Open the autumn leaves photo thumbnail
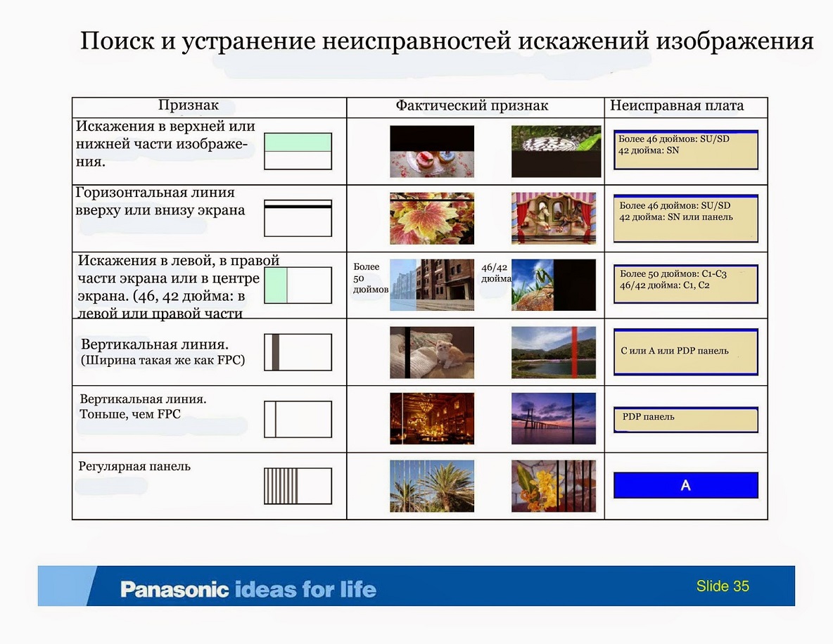 pyautogui.click(x=432, y=218)
